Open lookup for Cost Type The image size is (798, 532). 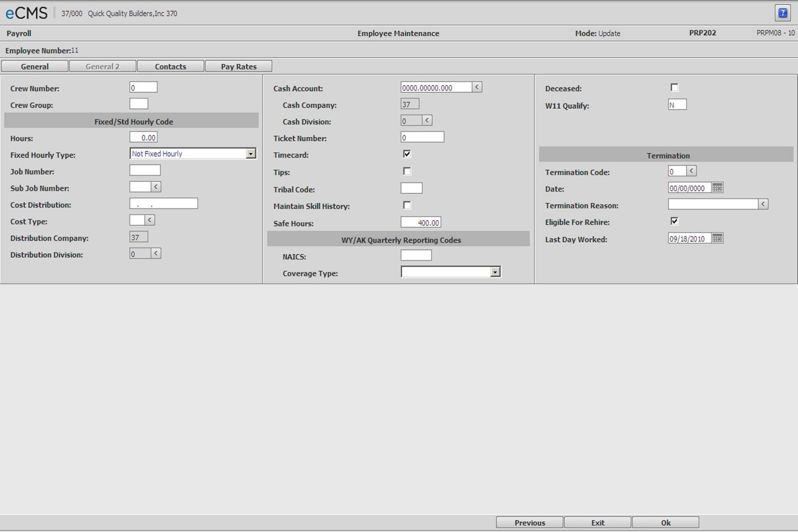click(150, 220)
